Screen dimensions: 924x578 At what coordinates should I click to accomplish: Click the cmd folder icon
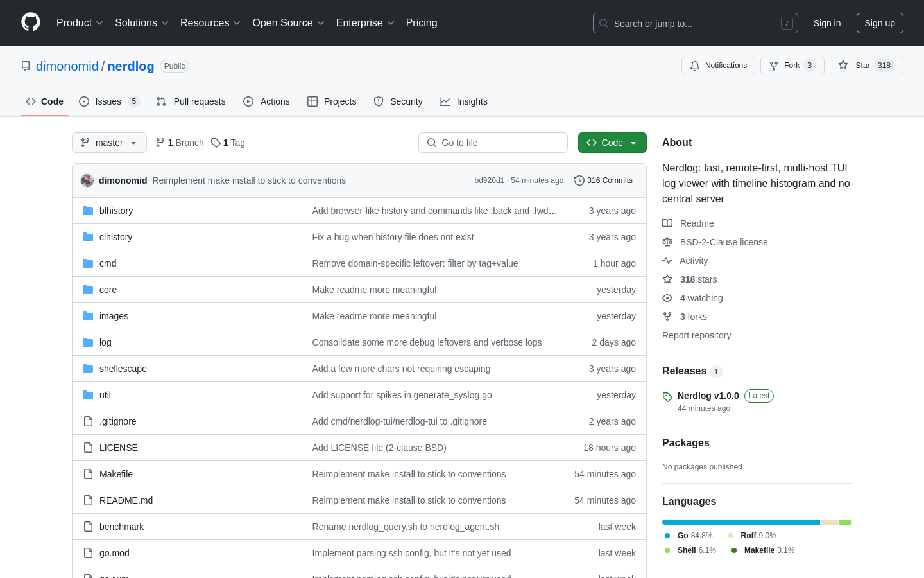click(88, 263)
